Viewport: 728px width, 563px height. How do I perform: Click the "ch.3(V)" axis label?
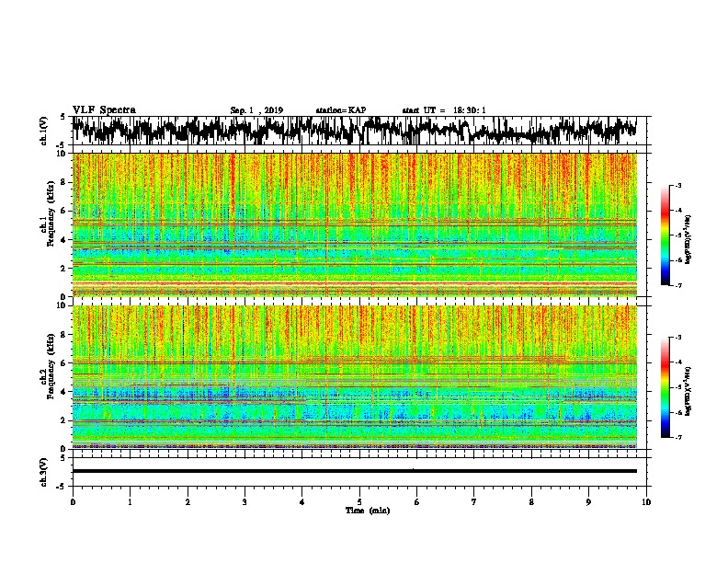click(x=44, y=472)
